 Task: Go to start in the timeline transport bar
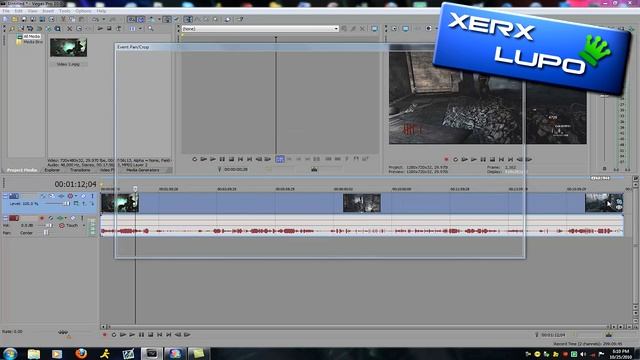(160, 335)
